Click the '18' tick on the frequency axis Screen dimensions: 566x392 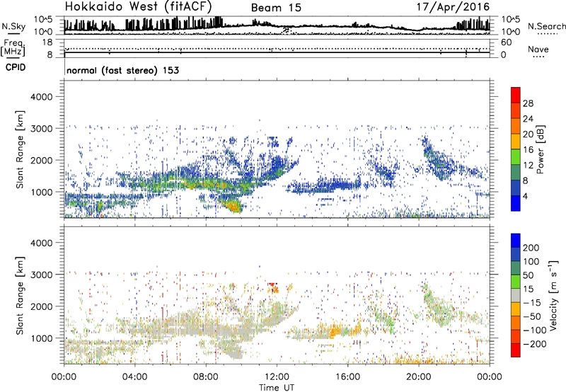point(47,42)
